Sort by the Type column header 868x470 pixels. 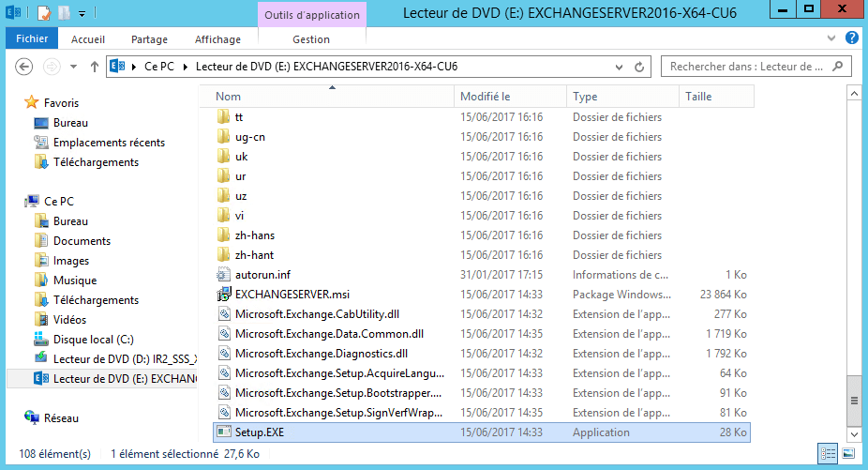coord(622,97)
